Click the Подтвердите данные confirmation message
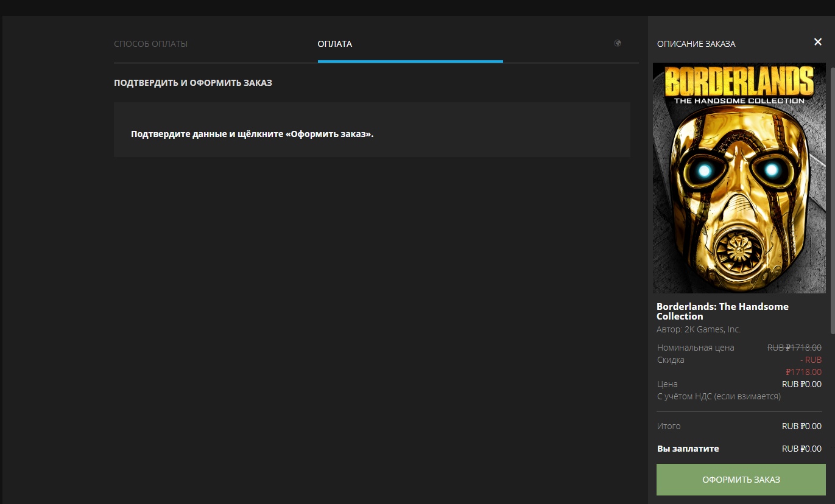The height and width of the screenshot is (504, 835). click(x=252, y=134)
